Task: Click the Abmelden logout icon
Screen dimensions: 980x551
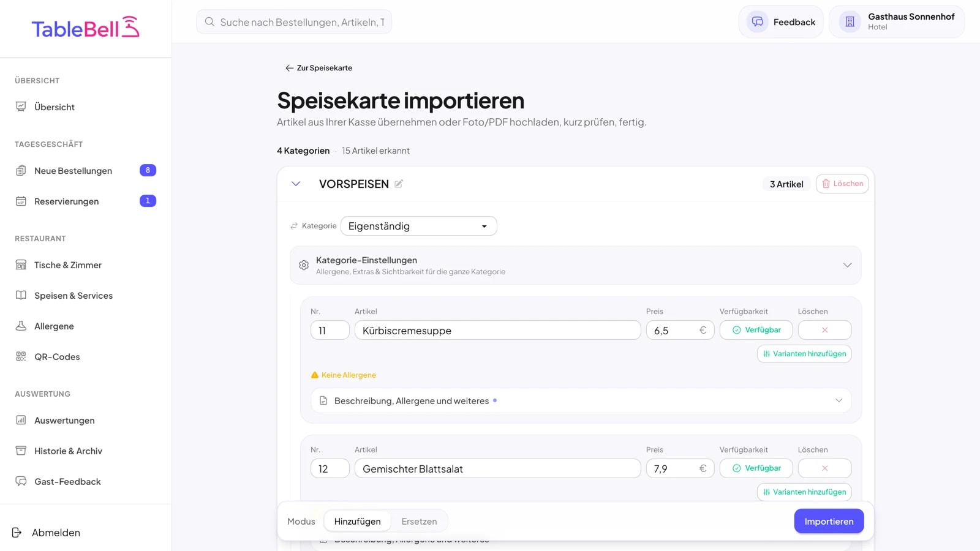Action: [17, 533]
